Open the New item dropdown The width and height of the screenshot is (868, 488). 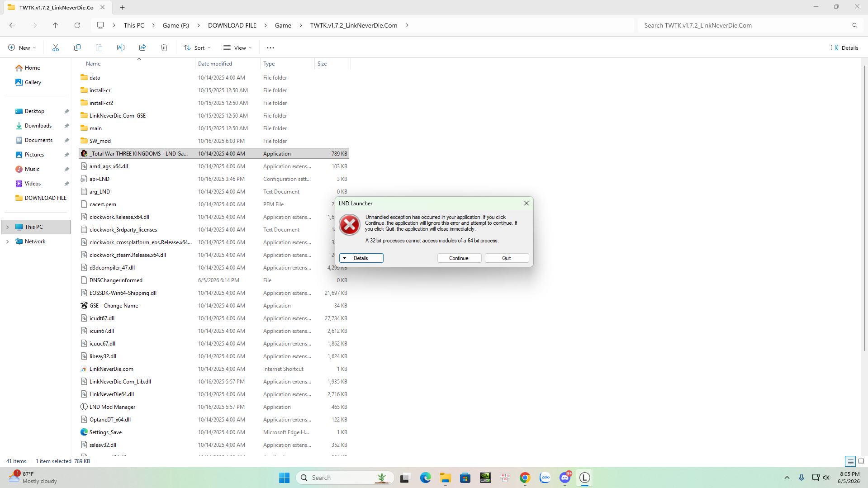click(x=22, y=47)
